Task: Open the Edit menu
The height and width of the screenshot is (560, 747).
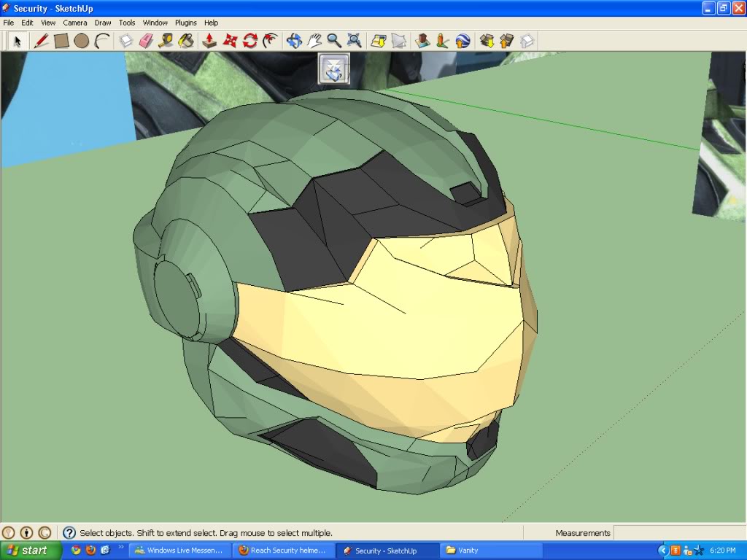Action: [27, 23]
